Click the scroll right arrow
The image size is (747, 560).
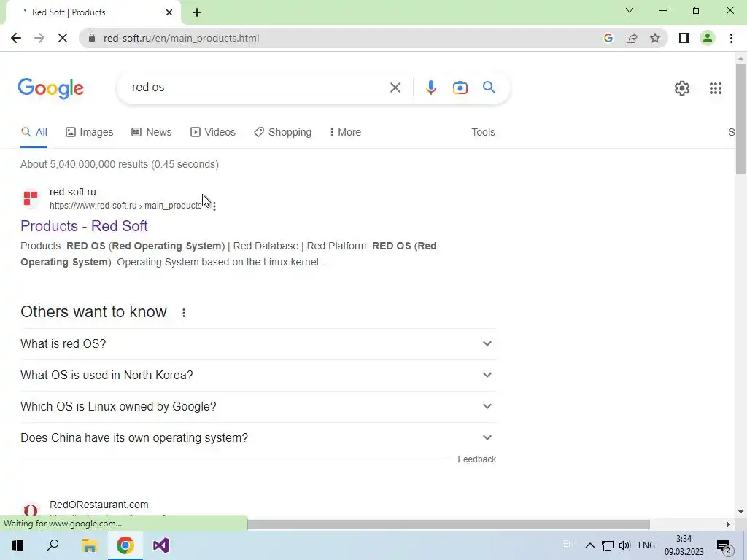pos(728,524)
